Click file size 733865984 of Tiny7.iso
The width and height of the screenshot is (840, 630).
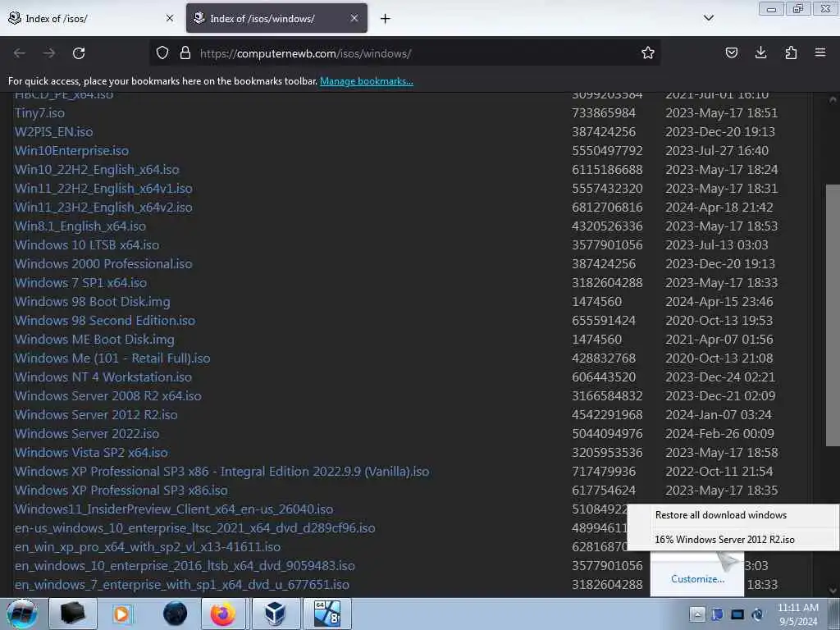pos(604,113)
